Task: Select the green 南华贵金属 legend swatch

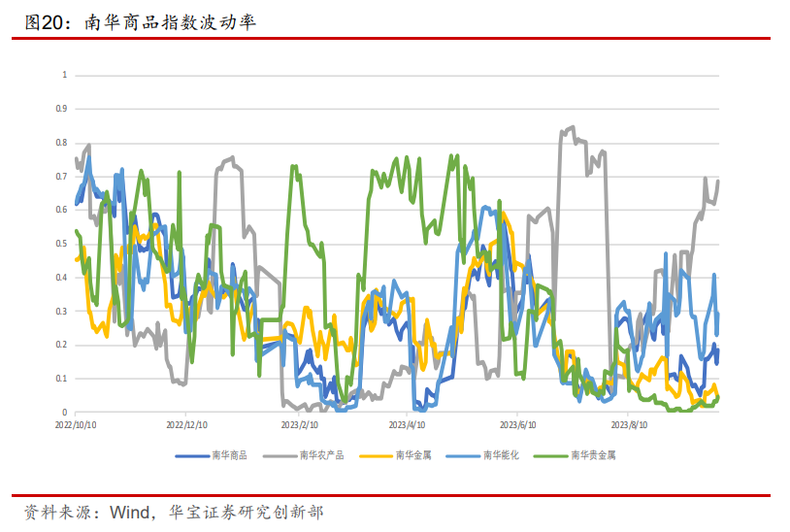Action: point(550,456)
